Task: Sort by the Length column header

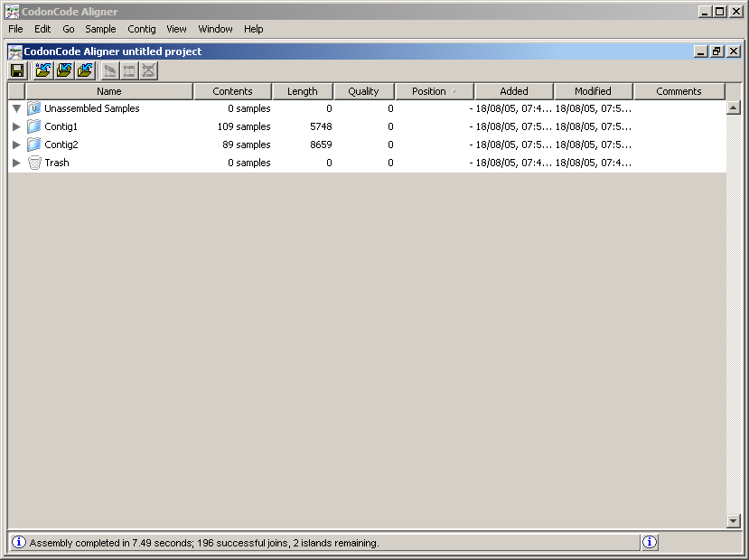Action: click(303, 91)
